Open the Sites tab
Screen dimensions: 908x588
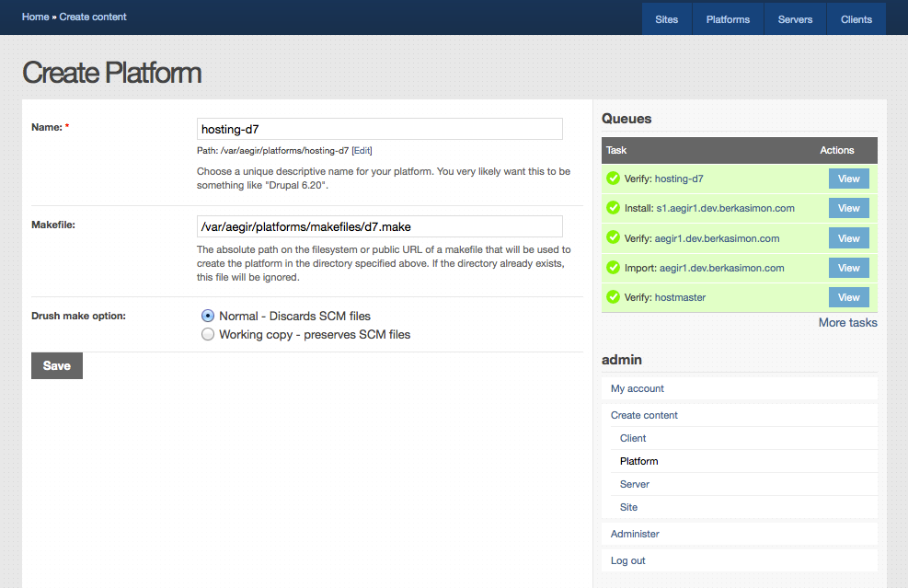click(667, 19)
